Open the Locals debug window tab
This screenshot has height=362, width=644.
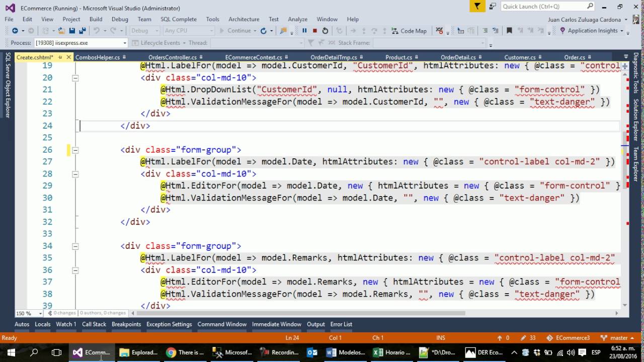coord(42,324)
